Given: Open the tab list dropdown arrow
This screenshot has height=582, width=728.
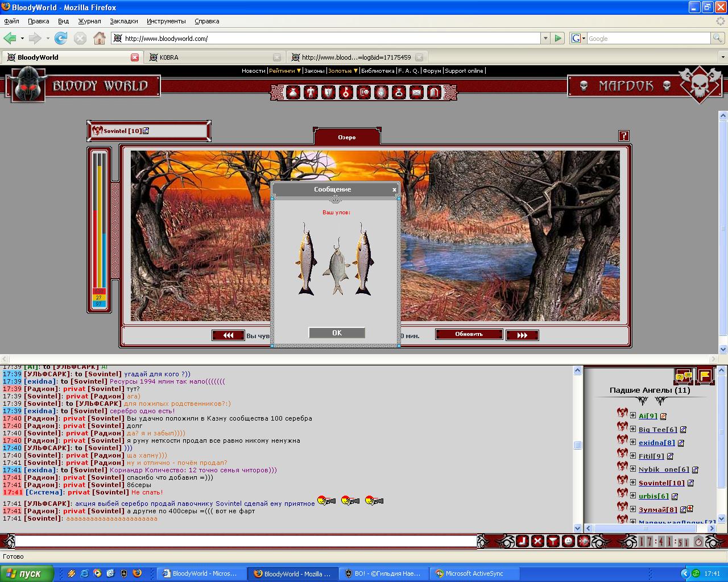Looking at the screenshot, I should (723, 57).
